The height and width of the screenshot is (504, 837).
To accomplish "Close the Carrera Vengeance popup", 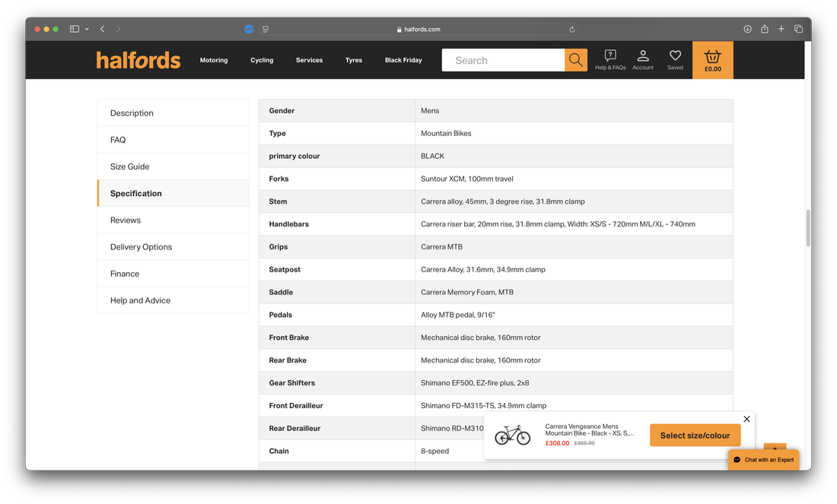I will click(746, 419).
